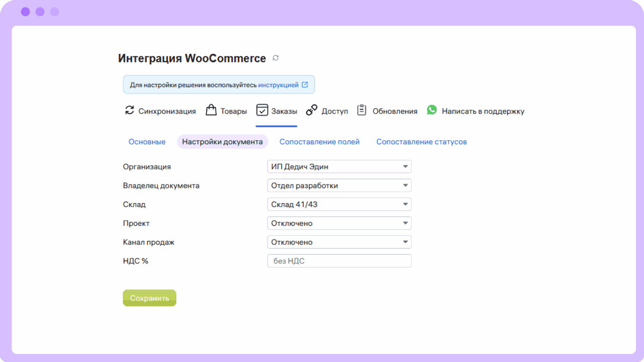This screenshot has height=362, width=644.
Task: Open Сопоставление полей sub-tab
Action: click(x=319, y=142)
